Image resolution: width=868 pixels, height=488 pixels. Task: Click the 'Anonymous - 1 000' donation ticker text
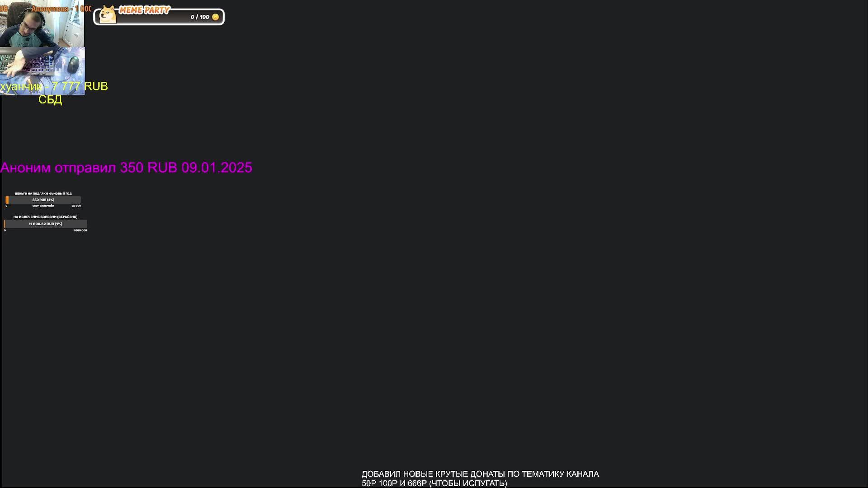point(61,9)
